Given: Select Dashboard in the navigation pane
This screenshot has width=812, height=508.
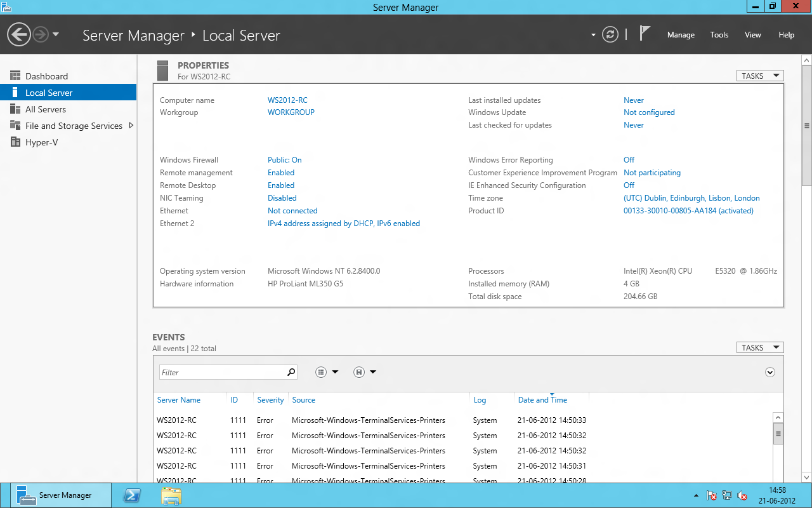Looking at the screenshot, I should pyautogui.click(x=69, y=76).
